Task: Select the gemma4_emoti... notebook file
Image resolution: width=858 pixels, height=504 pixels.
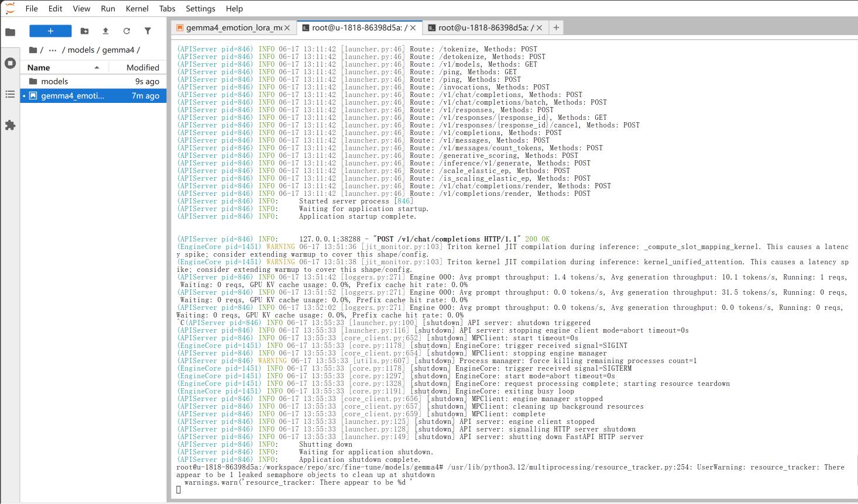Action: tap(94, 96)
